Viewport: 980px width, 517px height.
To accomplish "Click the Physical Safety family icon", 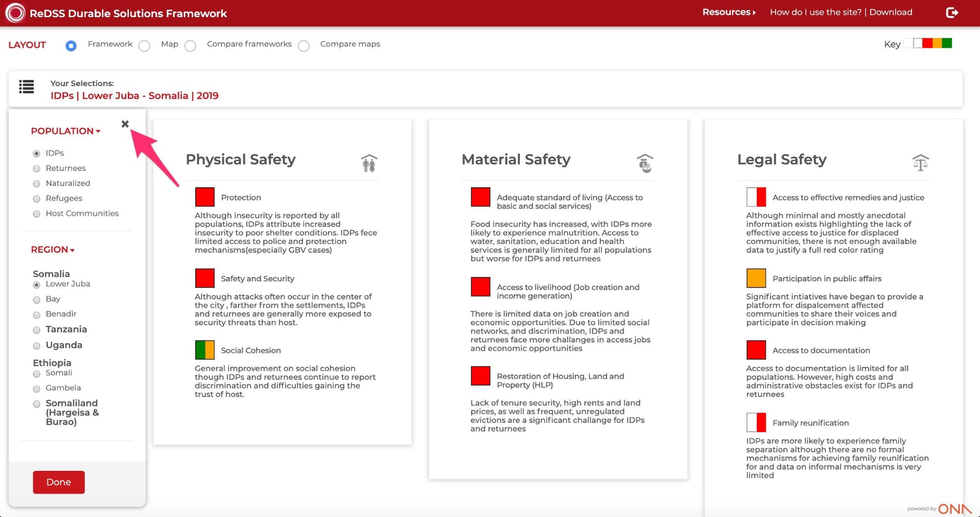I will pyautogui.click(x=369, y=163).
